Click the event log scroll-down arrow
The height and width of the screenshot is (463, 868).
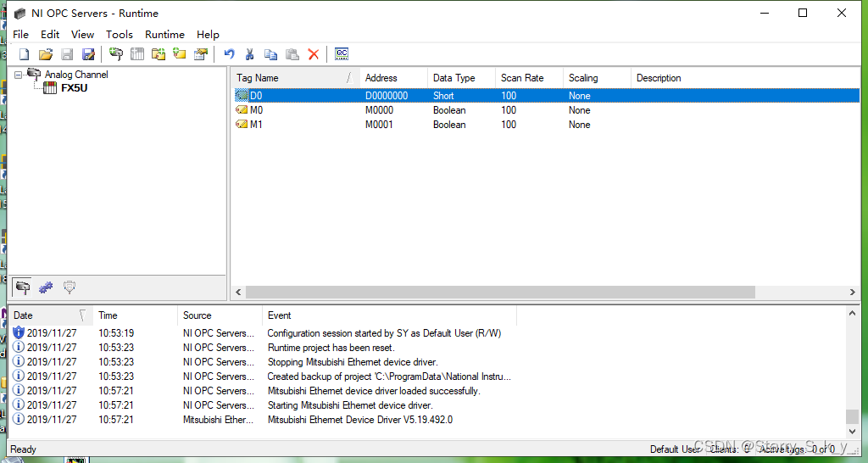pos(852,431)
